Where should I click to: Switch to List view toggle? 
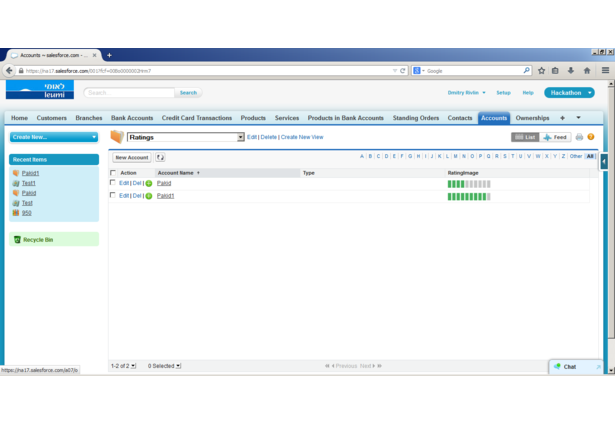click(x=525, y=137)
